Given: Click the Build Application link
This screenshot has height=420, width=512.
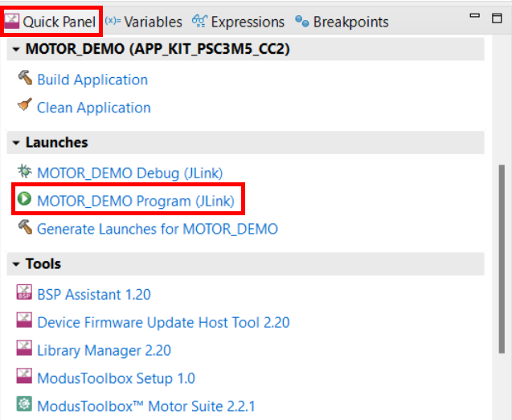Looking at the screenshot, I should (x=92, y=80).
